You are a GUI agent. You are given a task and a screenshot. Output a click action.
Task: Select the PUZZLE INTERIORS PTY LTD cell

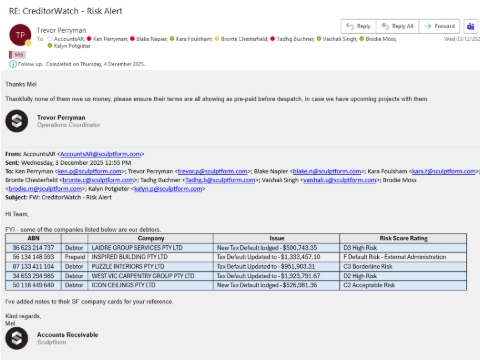pyautogui.click(x=151, y=266)
